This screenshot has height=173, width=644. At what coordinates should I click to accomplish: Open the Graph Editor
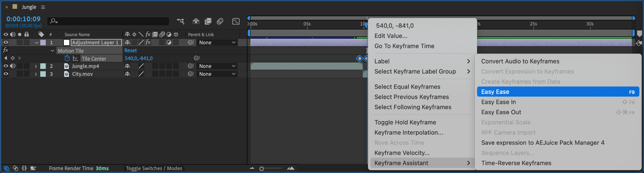click(236, 21)
